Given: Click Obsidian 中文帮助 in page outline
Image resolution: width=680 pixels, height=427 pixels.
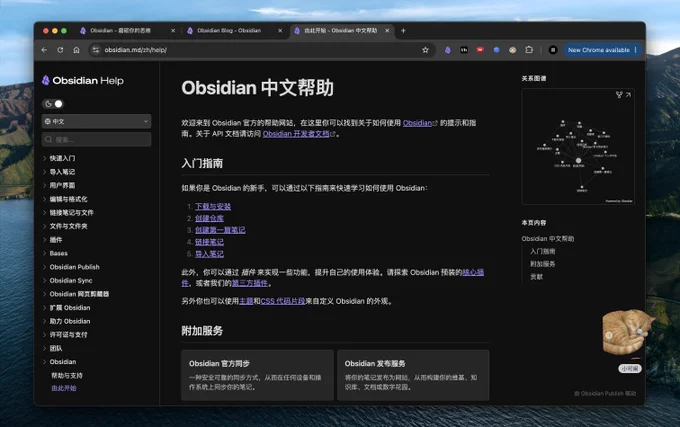Looking at the screenshot, I should pyautogui.click(x=548, y=238).
